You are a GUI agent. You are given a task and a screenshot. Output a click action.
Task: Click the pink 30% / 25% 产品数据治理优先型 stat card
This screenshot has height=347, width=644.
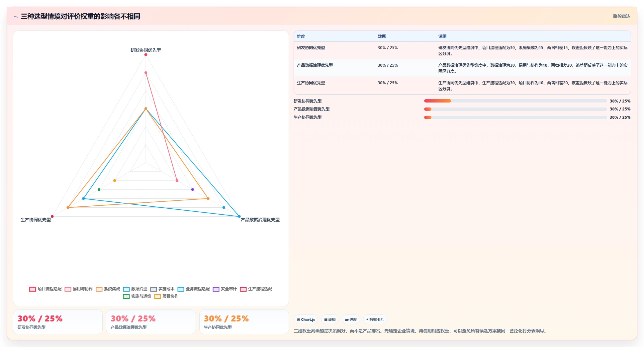(151, 322)
